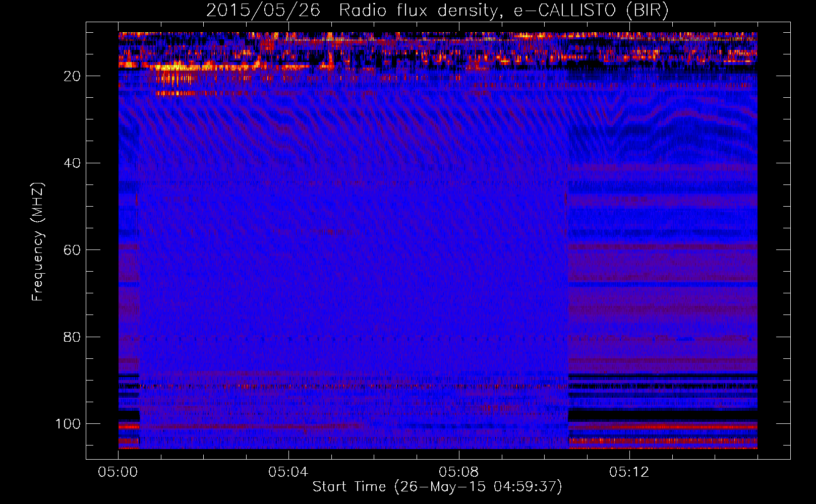Viewport: 816px width, 504px height.
Task: Click the 05:04 time tick label
Action: pos(288,472)
